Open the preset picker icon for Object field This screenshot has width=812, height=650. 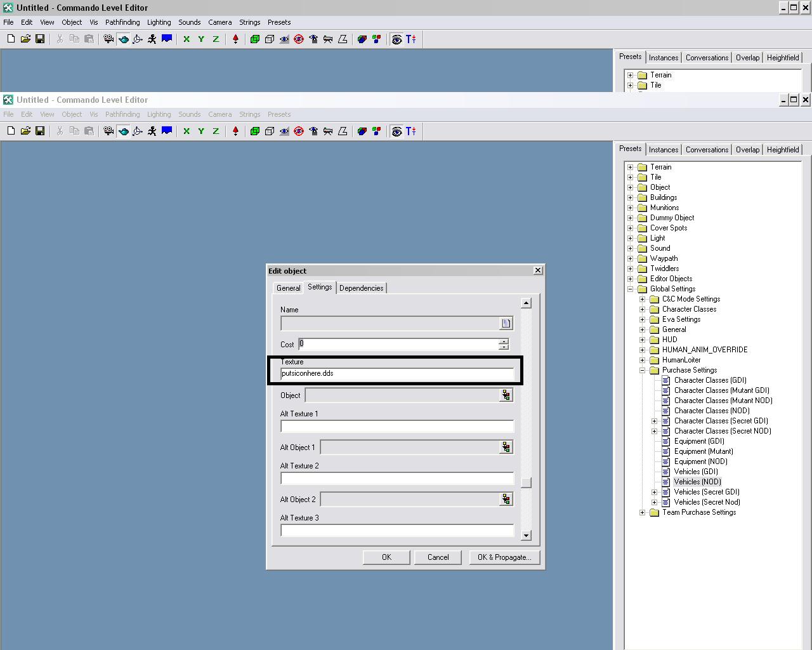(x=506, y=395)
